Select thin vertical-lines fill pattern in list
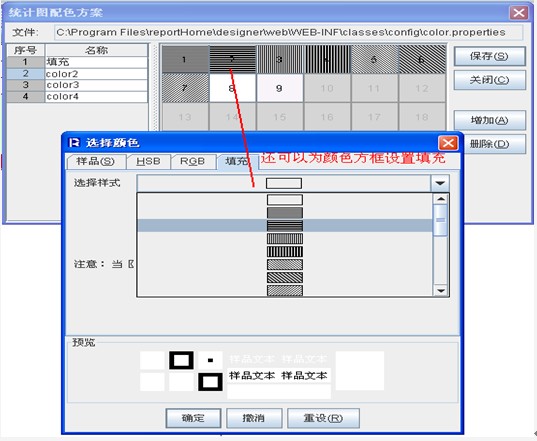537x441 pixels. click(285, 239)
